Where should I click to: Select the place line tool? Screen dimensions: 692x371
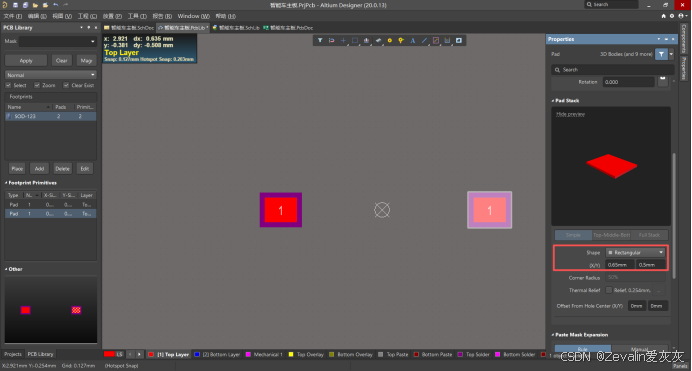424,40
